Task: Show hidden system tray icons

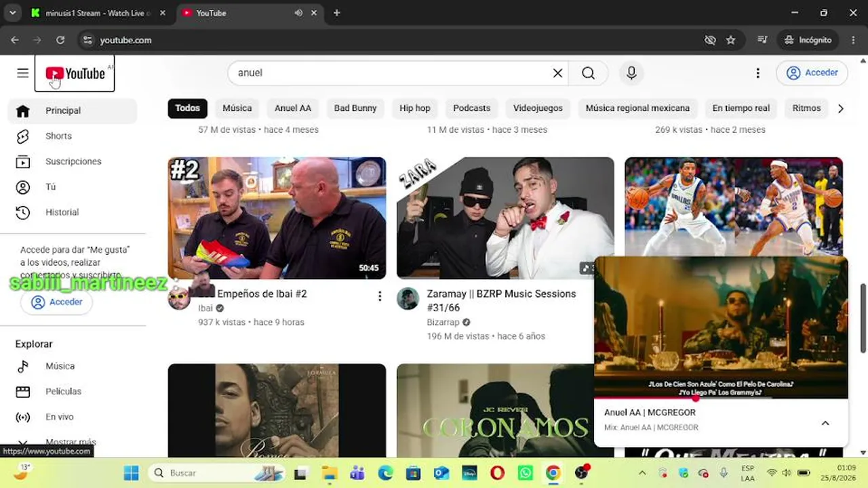Action: point(642,472)
